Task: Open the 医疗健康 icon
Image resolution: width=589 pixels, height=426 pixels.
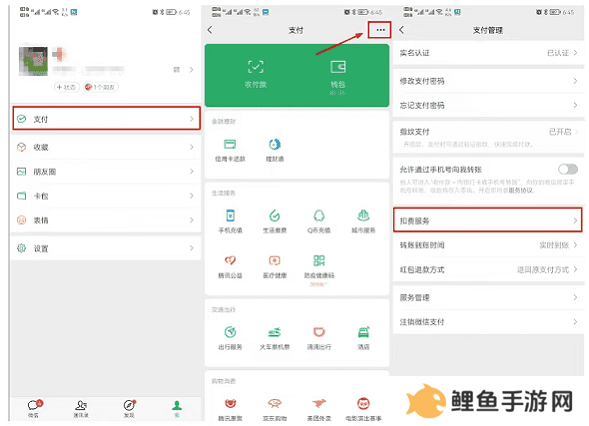Action: (x=275, y=260)
